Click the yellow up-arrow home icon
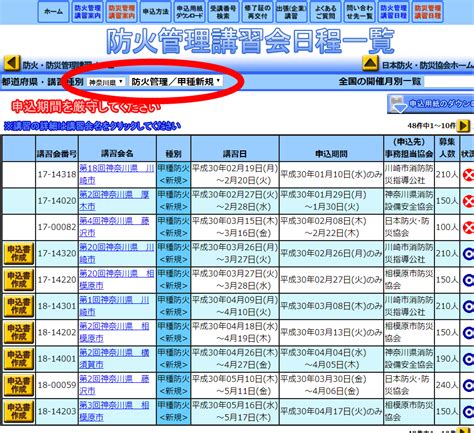474x433 pixels. click(370, 63)
